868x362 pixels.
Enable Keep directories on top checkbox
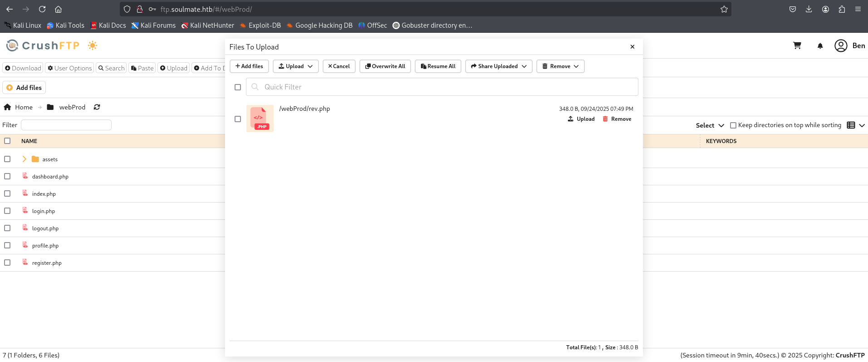pyautogui.click(x=733, y=125)
